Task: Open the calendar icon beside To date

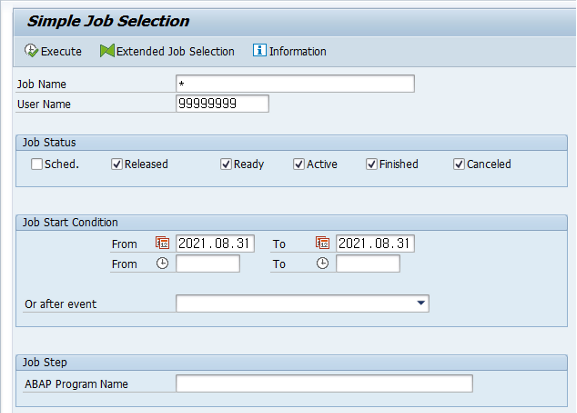Action: [x=323, y=243]
